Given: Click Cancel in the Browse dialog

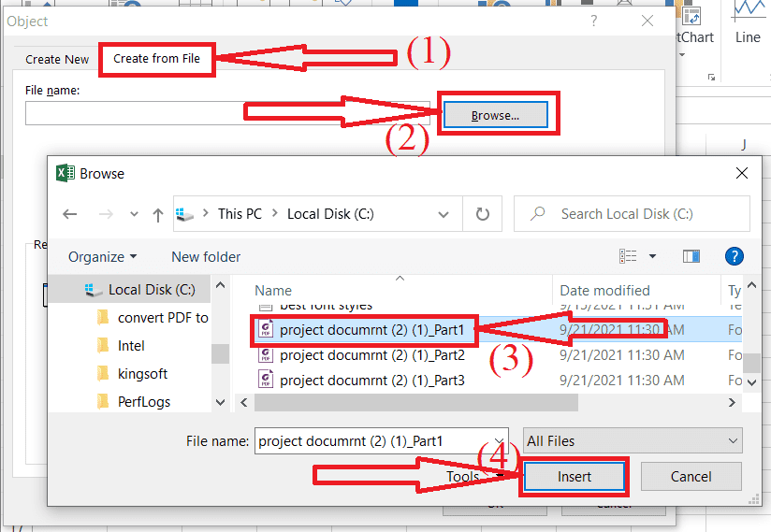Looking at the screenshot, I should 691,477.
